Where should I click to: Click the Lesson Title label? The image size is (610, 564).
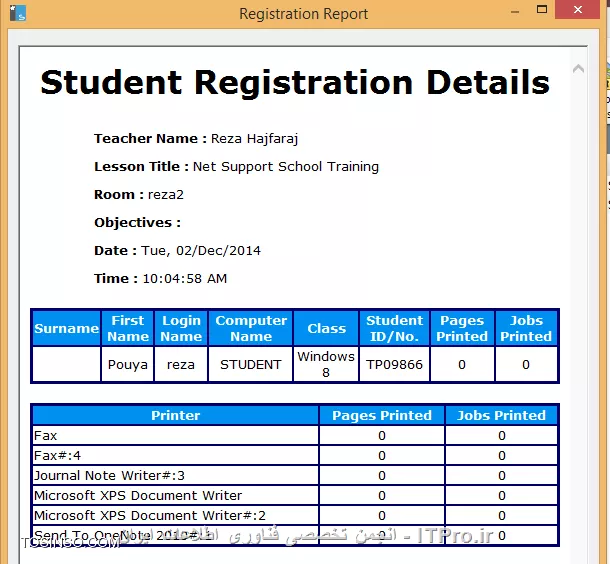coord(142,166)
